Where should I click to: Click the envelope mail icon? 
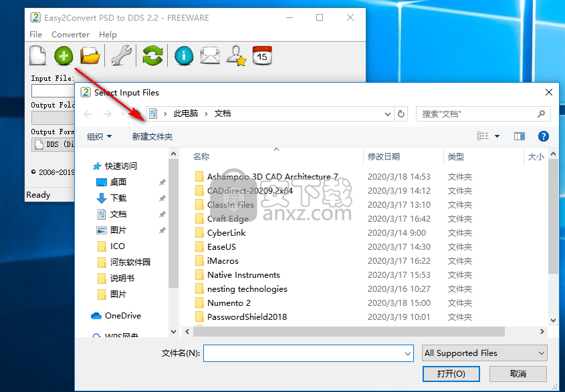pos(210,56)
